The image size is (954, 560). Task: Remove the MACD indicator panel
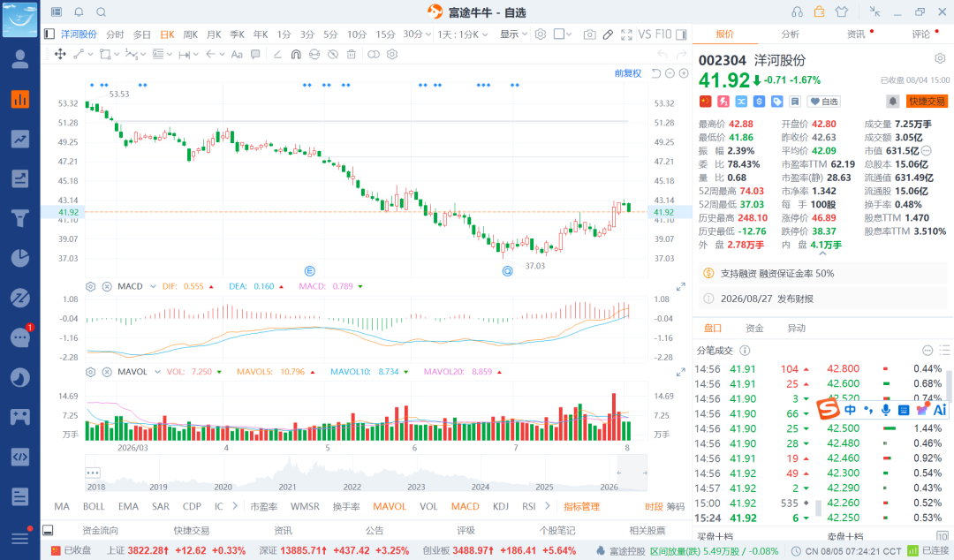107,286
